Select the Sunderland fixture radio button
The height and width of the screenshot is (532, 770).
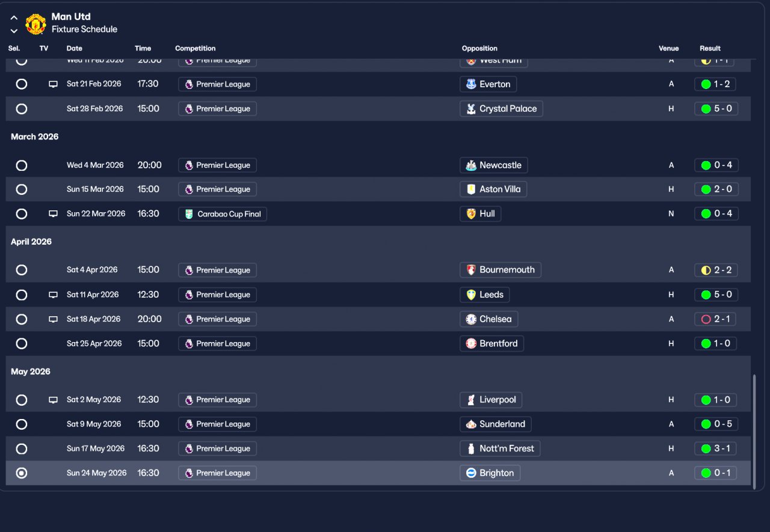click(x=22, y=424)
